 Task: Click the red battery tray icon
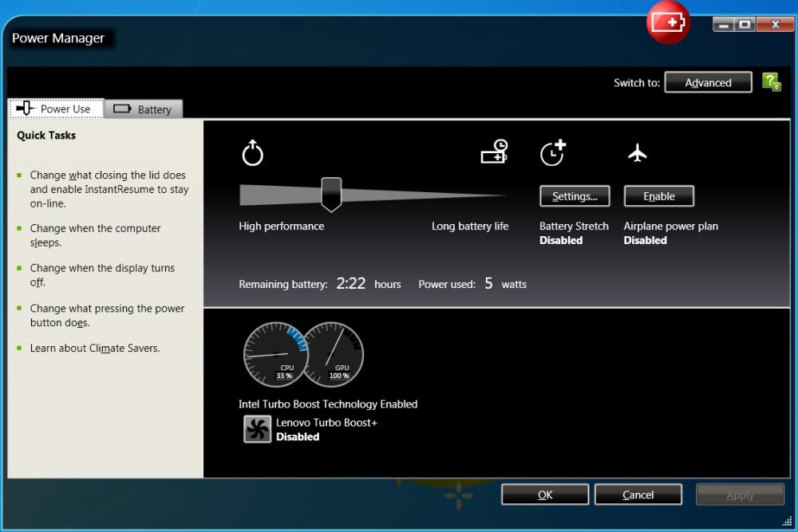(668, 23)
